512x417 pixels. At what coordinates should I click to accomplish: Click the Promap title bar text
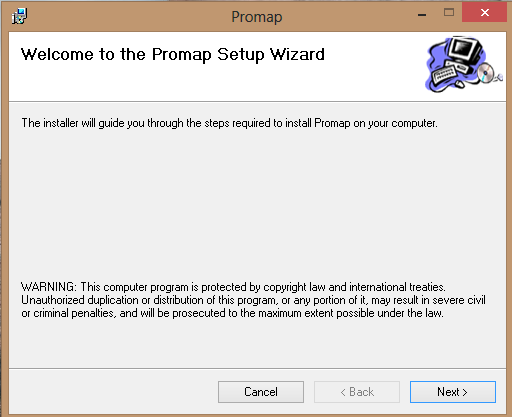point(257,17)
